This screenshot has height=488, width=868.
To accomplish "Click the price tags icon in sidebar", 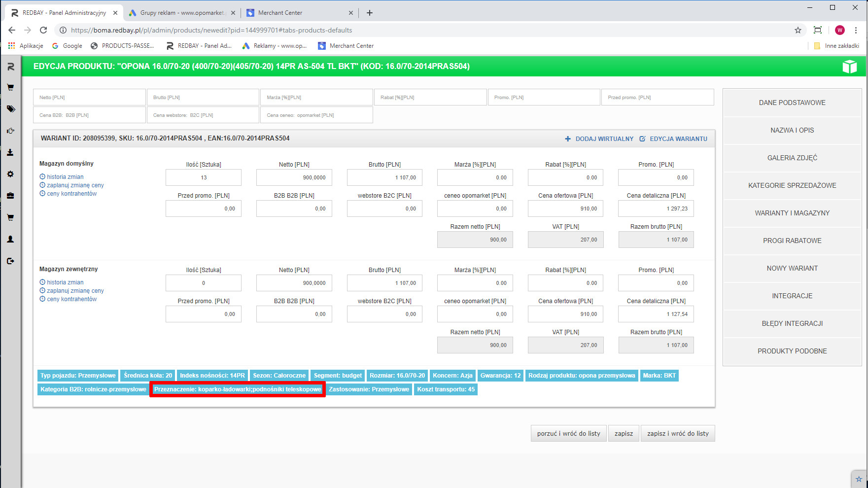I will 10,109.
